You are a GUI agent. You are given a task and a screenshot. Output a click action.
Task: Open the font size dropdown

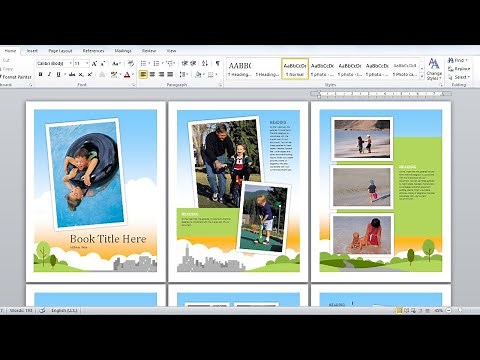coord(87,63)
